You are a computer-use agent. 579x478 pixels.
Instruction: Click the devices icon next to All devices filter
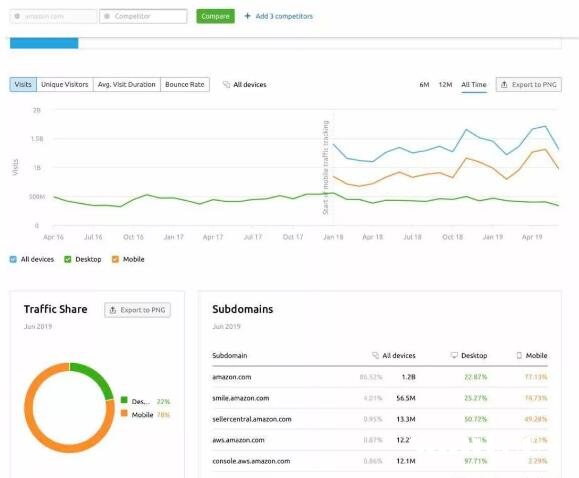pyautogui.click(x=226, y=85)
